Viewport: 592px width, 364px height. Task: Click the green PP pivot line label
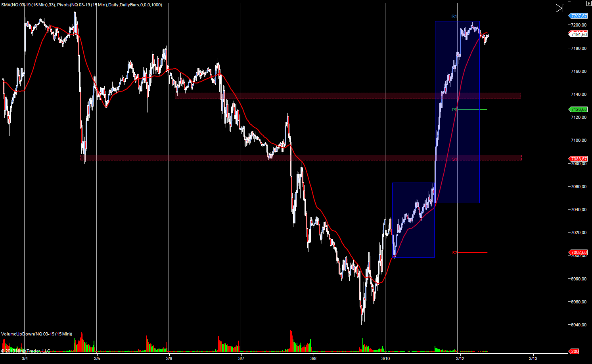(454, 110)
